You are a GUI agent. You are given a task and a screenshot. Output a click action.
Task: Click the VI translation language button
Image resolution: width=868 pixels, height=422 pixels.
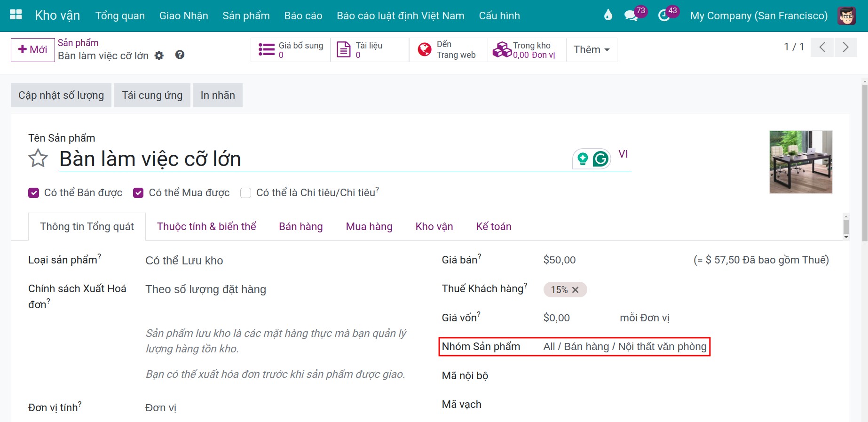(x=623, y=154)
